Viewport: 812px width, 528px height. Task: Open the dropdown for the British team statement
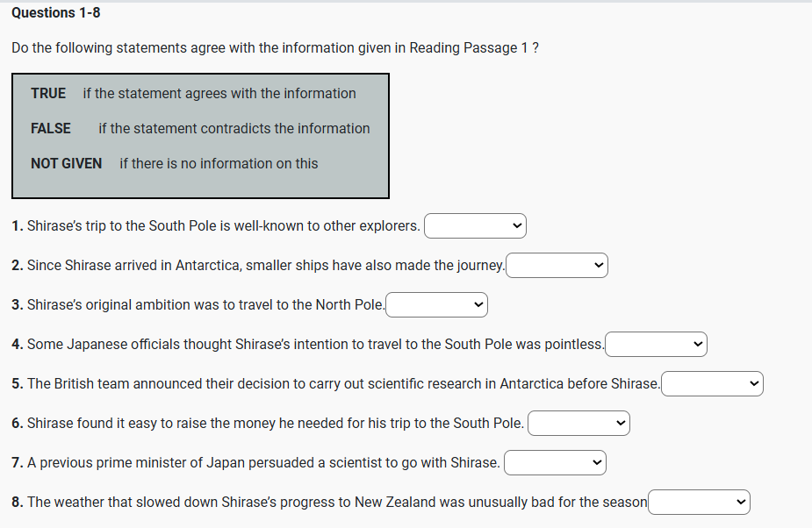click(x=712, y=384)
